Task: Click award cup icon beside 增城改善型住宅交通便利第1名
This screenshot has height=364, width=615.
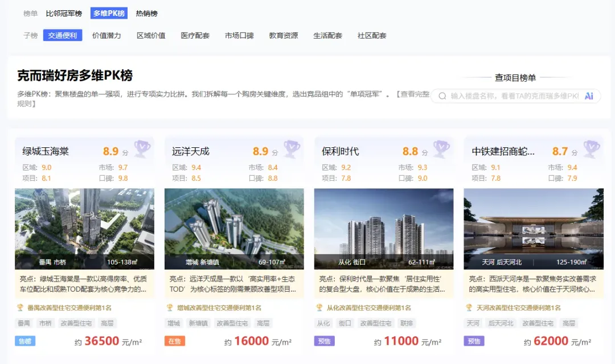Action: 170,308
